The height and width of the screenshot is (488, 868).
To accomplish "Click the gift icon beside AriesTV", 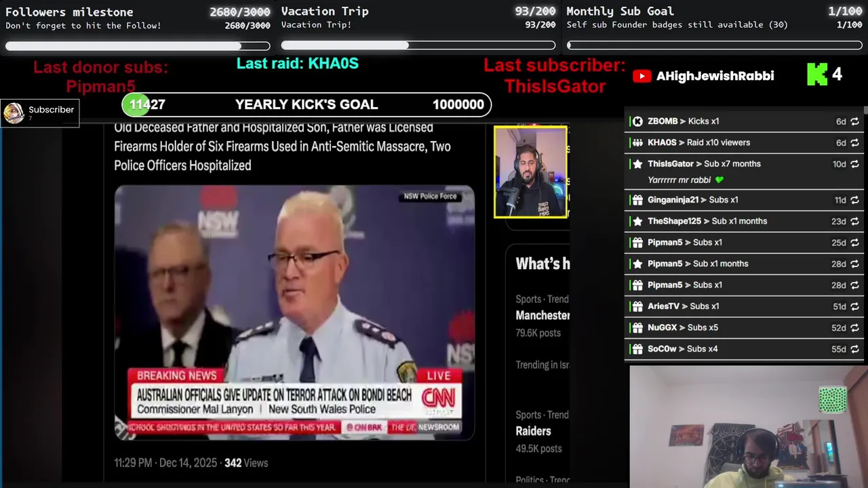I will [637, 306].
